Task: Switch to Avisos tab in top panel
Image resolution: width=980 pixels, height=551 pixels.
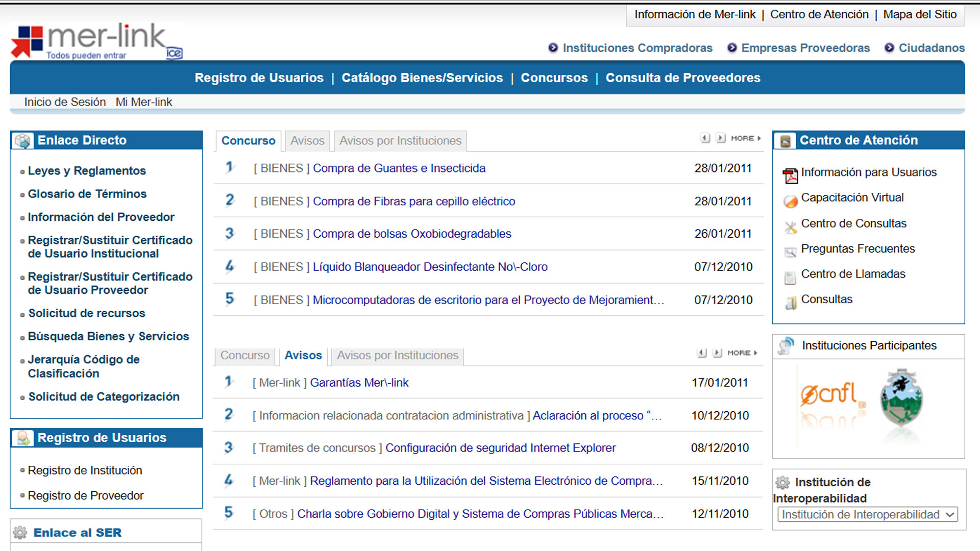Action: point(307,141)
